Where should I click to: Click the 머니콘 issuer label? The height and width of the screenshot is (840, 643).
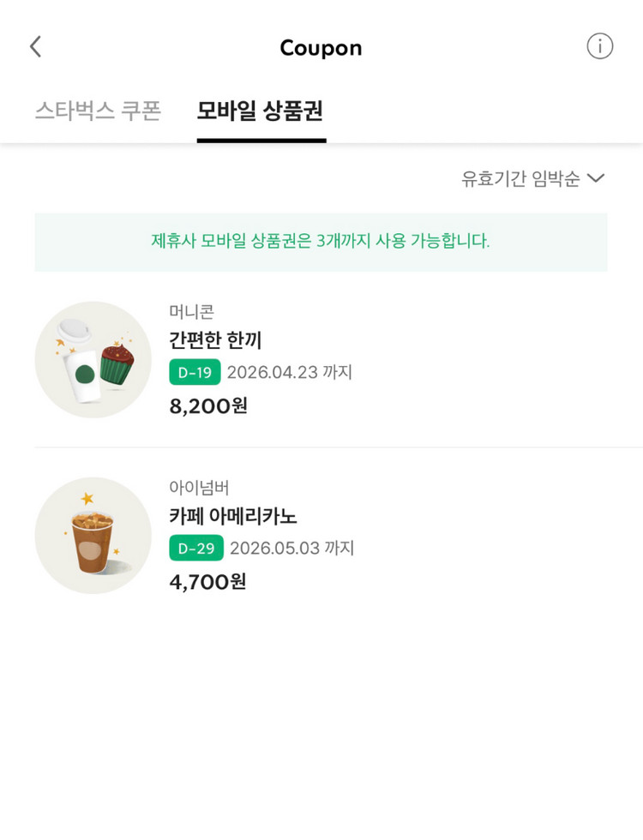pyautogui.click(x=191, y=312)
